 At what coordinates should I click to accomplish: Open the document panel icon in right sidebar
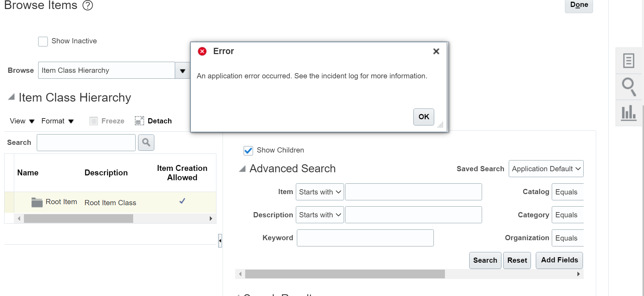click(629, 61)
